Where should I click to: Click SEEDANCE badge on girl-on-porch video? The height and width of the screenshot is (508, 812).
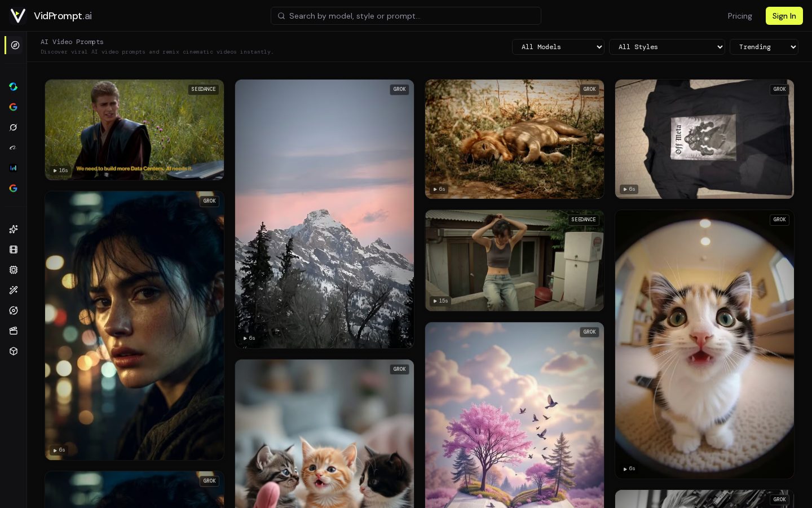tap(584, 220)
